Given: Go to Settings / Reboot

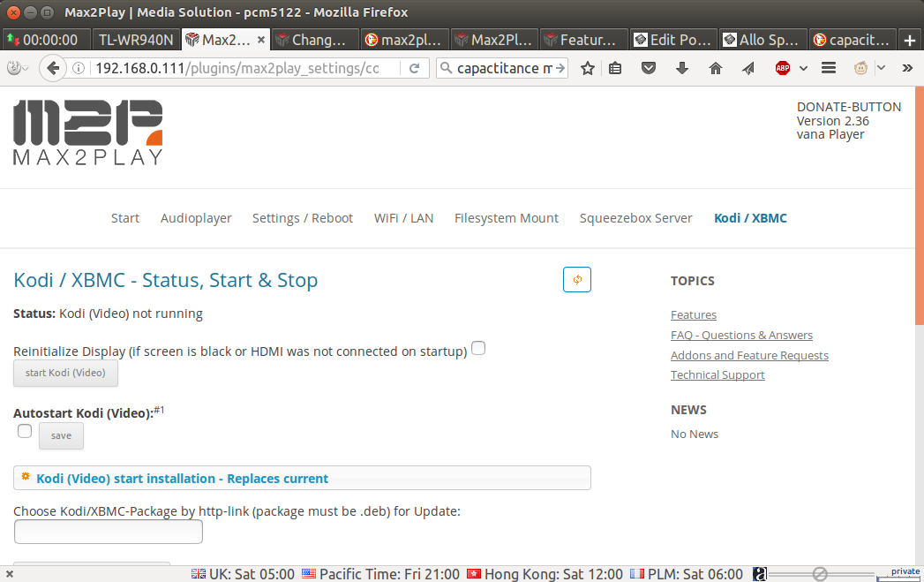Looking at the screenshot, I should [x=303, y=218].
